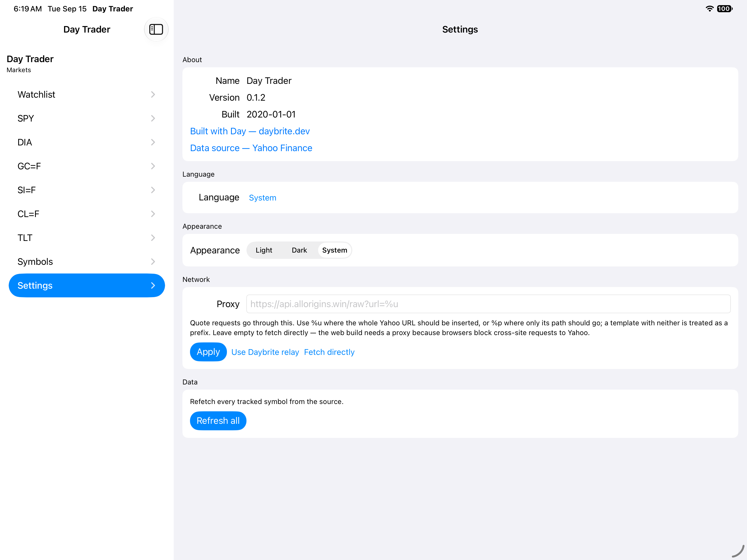Click the Settings page title
The width and height of the screenshot is (747, 560).
(460, 29)
